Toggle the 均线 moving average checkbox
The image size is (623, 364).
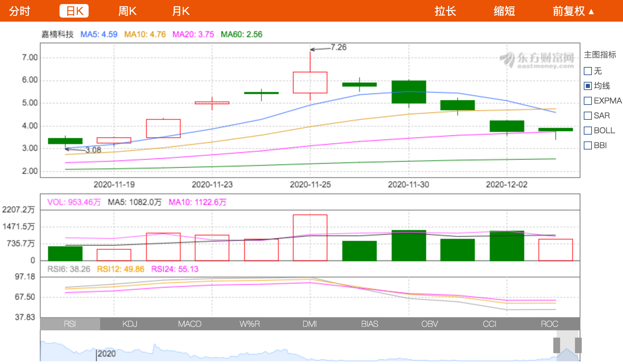click(588, 86)
